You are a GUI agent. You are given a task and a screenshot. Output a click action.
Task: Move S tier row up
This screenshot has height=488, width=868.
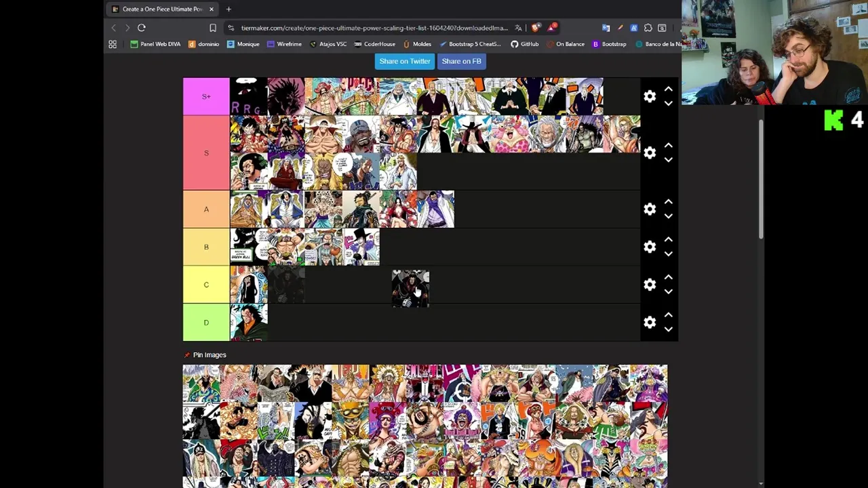(668, 145)
